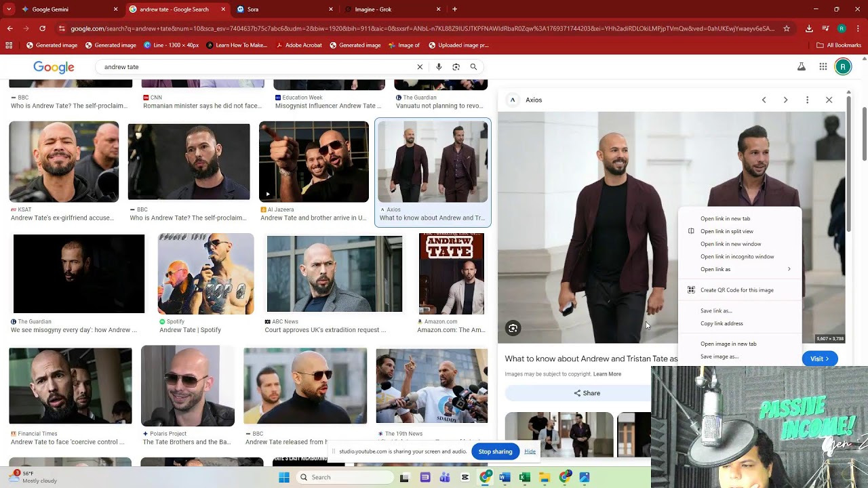Click the Visit button
This screenshot has width=868, height=488.
pos(820,359)
